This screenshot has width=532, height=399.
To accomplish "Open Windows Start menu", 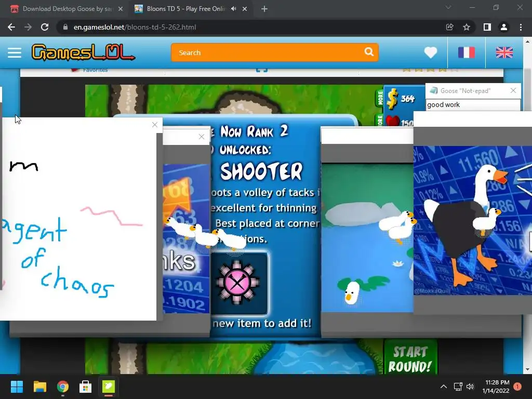I will [17, 387].
